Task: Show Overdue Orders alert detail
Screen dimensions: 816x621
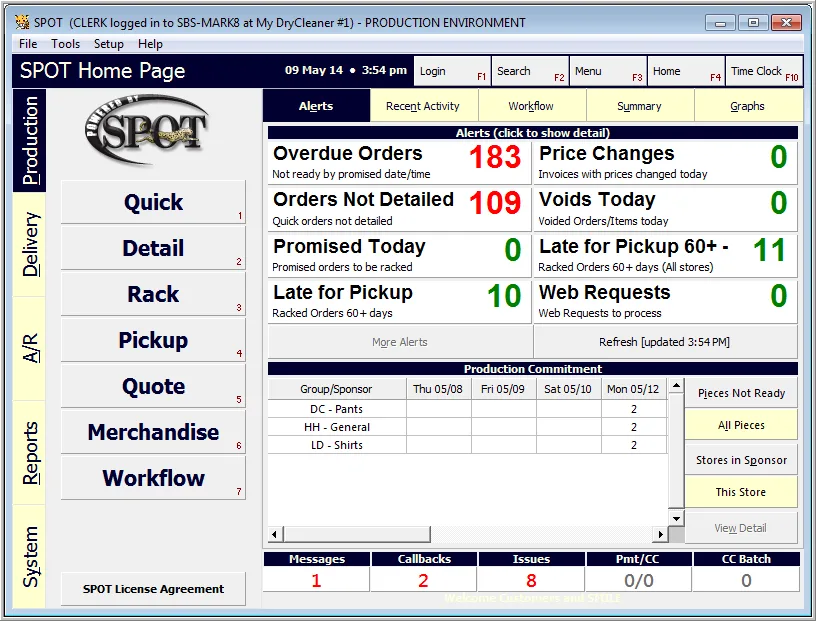Action: pos(399,162)
